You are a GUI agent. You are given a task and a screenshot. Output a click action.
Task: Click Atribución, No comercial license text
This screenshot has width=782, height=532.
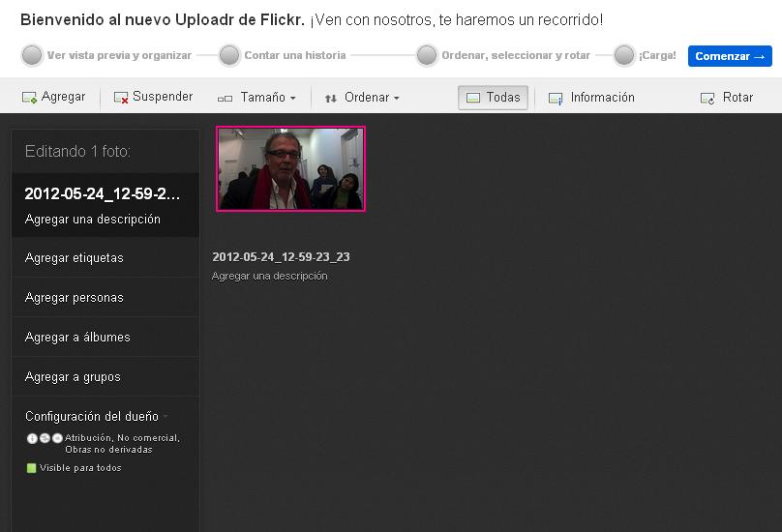[122, 444]
